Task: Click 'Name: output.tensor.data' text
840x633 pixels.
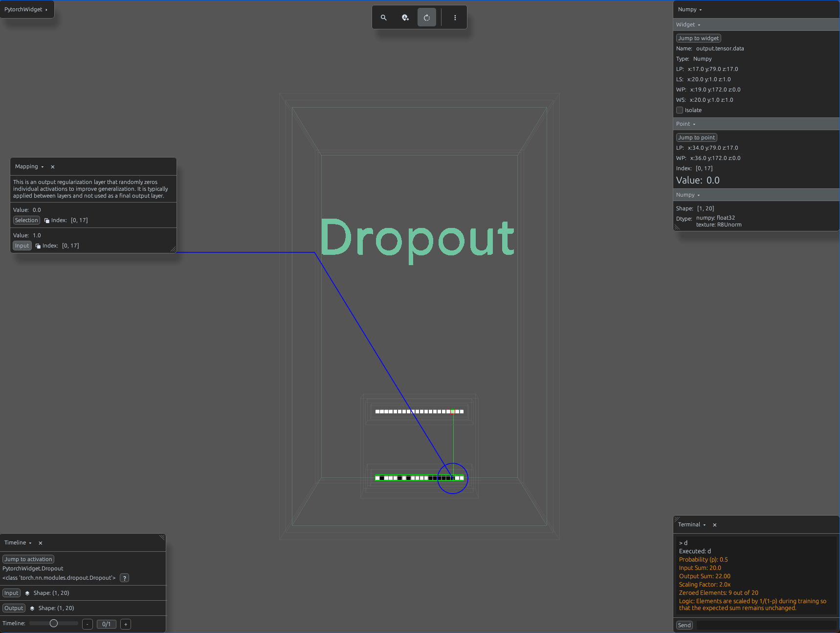Action: point(710,48)
